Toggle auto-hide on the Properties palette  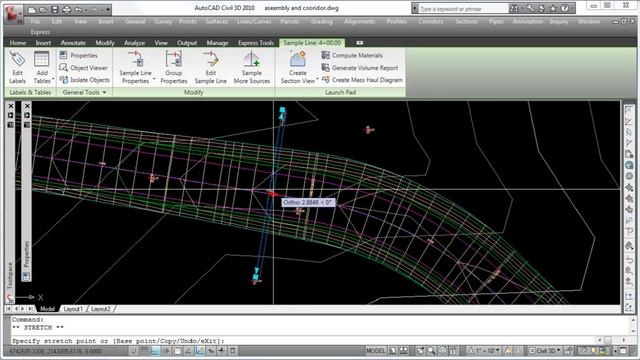point(27,116)
